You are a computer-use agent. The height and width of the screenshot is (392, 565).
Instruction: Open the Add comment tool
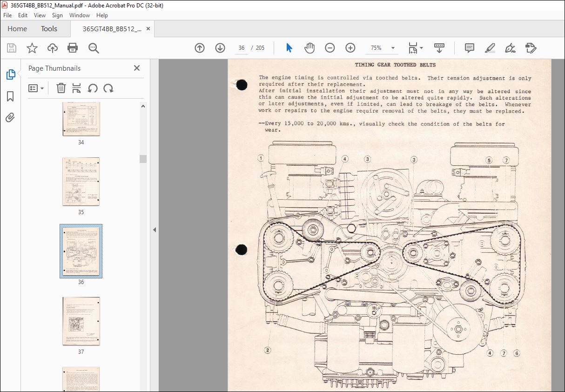(470, 48)
